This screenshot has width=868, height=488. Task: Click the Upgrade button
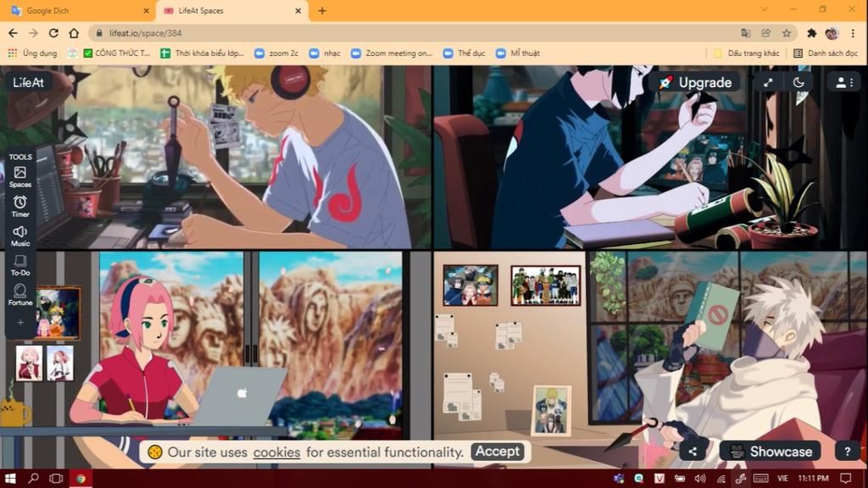pos(695,82)
